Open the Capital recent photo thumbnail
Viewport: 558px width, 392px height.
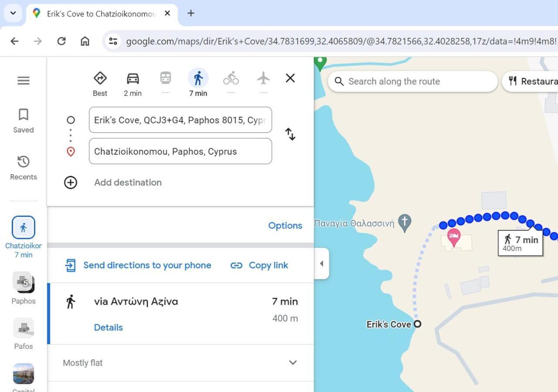pos(24,375)
